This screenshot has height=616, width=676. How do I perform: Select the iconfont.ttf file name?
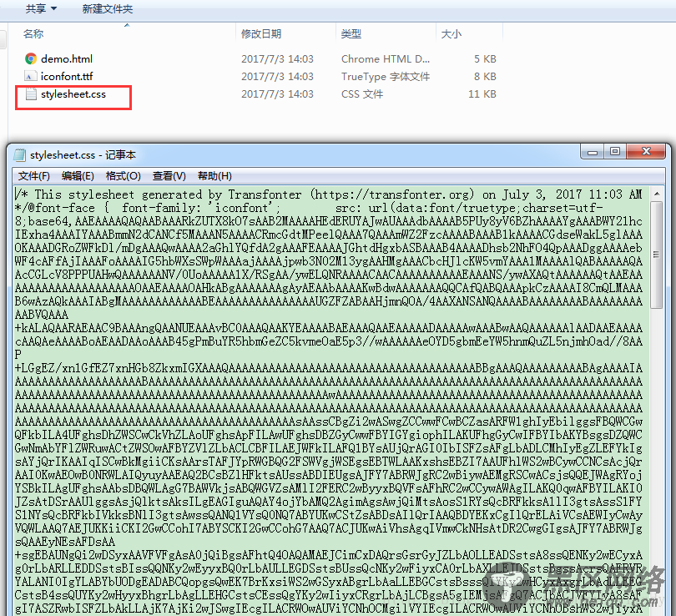(x=67, y=76)
